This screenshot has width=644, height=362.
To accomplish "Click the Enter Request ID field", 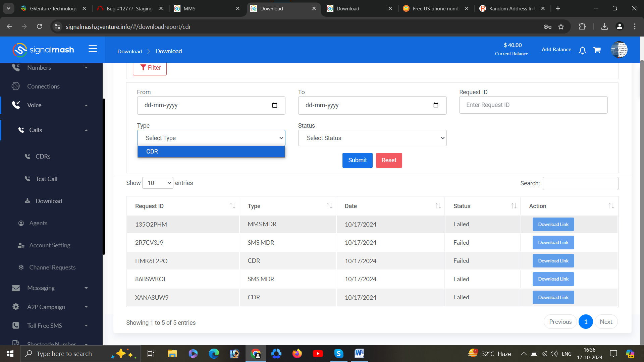I will [x=533, y=105].
